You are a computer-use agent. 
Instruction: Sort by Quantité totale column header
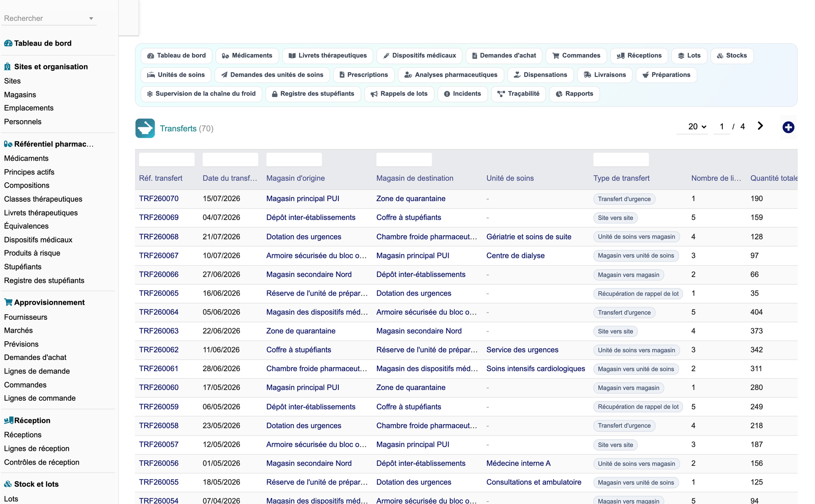774,178
